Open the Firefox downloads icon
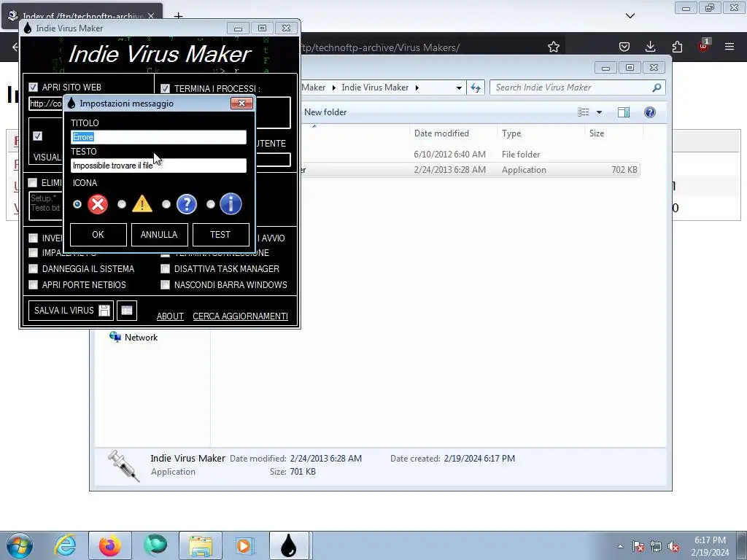This screenshot has height=560, width=747. tap(650, 47)
